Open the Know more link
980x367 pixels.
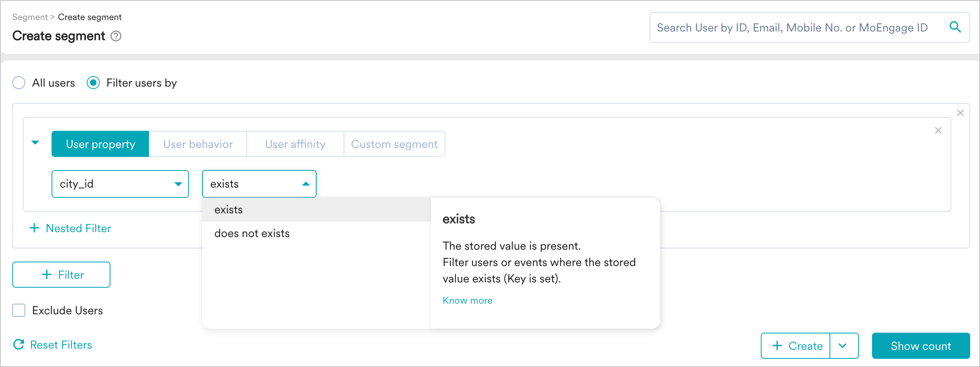(x=468, y=300)
